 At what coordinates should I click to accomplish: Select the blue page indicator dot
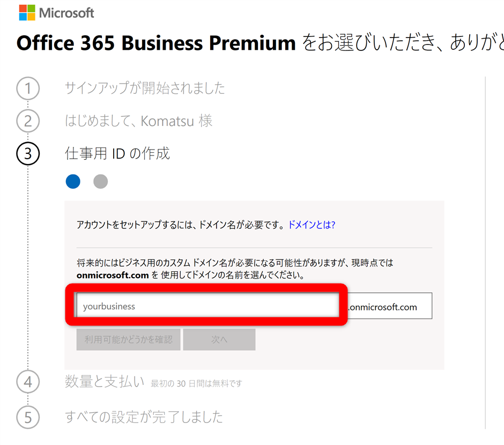(73, 182)
